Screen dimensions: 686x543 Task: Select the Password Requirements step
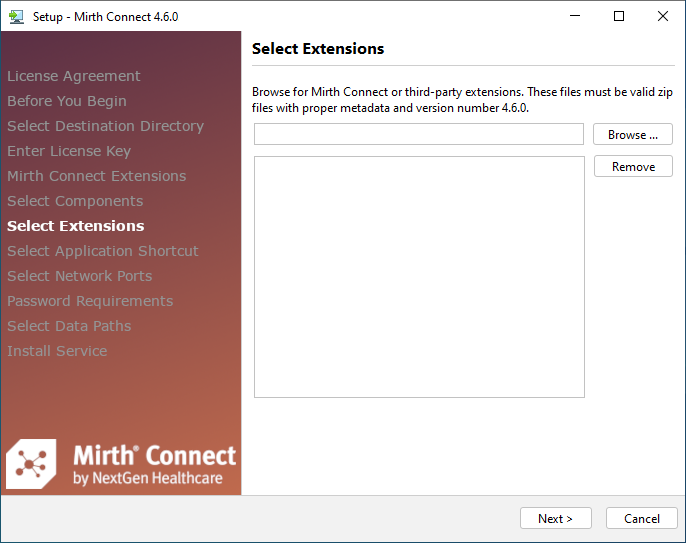pos(90,301)
